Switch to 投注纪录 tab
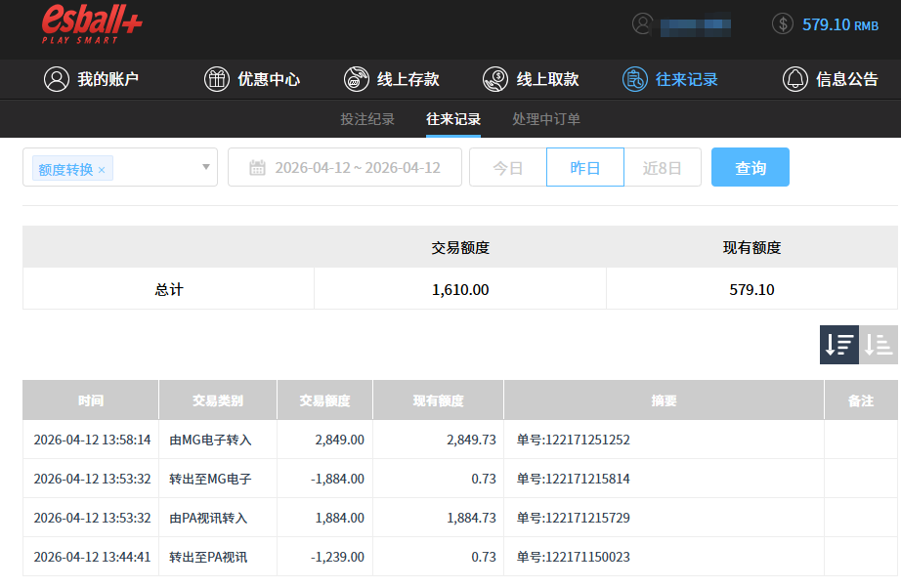This screenshot has height=588, width=901. (367, 119)
